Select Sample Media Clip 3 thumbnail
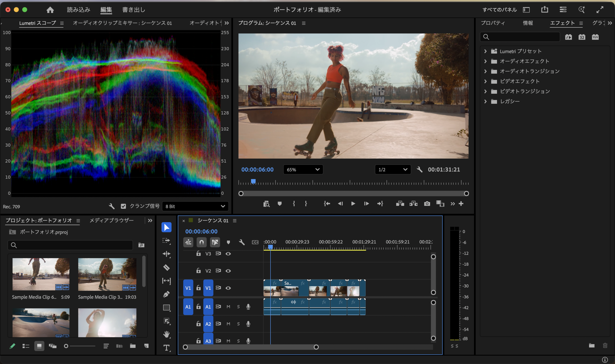The image size is (615, 364). tap(107, 274)
